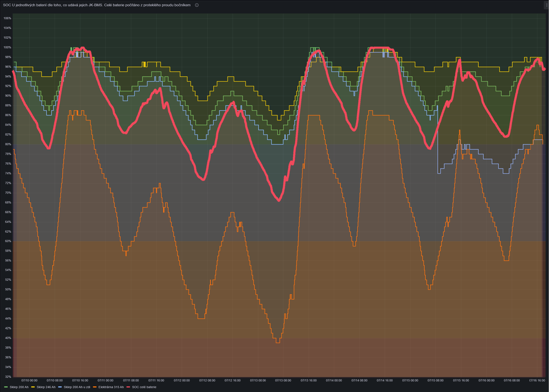This screenshot has width=549, height=392.
Task: Open the panel's three-dot menu
Action: [547, 5]
